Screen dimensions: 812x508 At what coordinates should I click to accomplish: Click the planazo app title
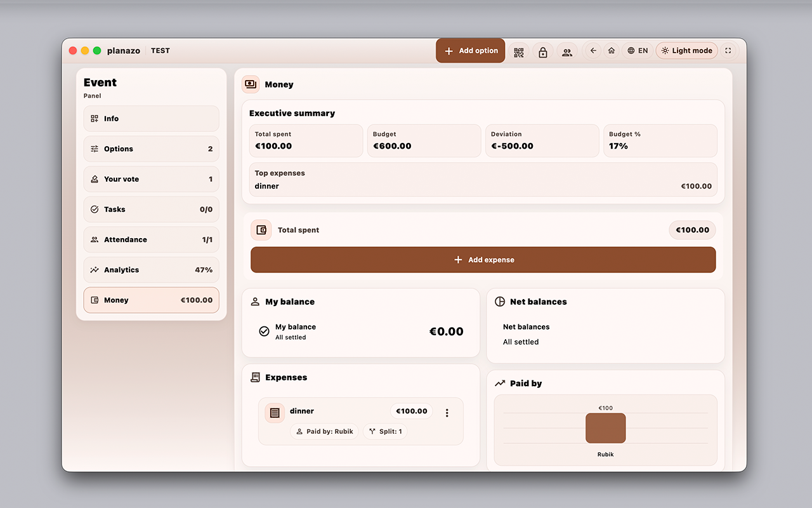point(124,51)
